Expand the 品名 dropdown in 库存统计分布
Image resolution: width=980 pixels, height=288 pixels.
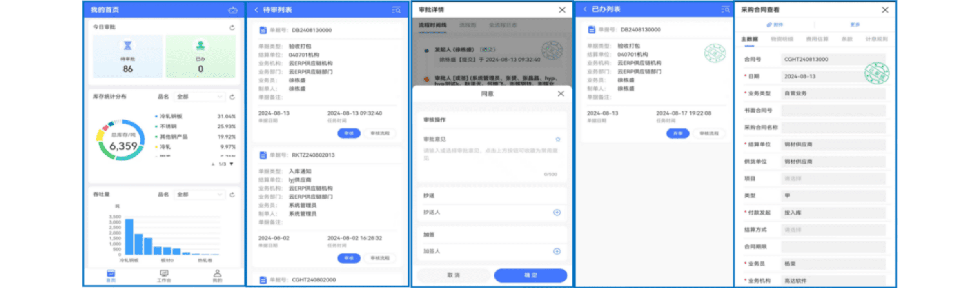pos(200,97)
